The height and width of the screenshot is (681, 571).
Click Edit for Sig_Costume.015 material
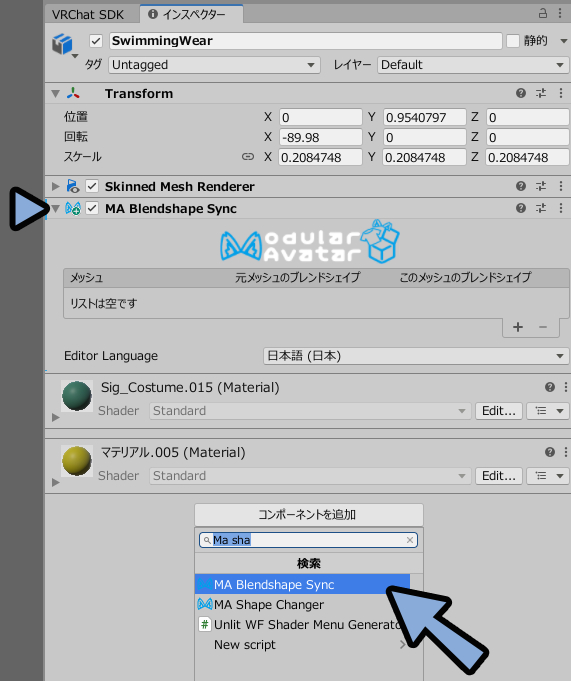(x=498, y=411)
